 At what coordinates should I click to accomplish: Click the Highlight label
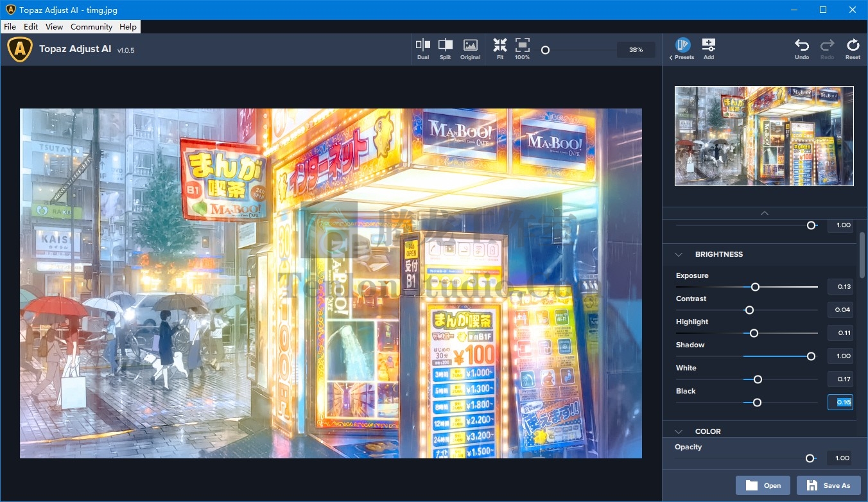(x=692, y=322)
